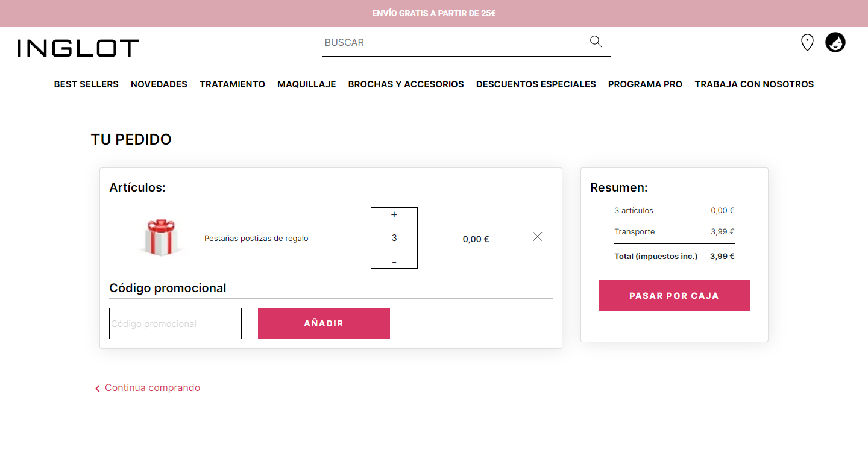The height and width of the screenshot is (456, 868).
Task: Open the store locator pin icon
Action: [x=807, y=43]
